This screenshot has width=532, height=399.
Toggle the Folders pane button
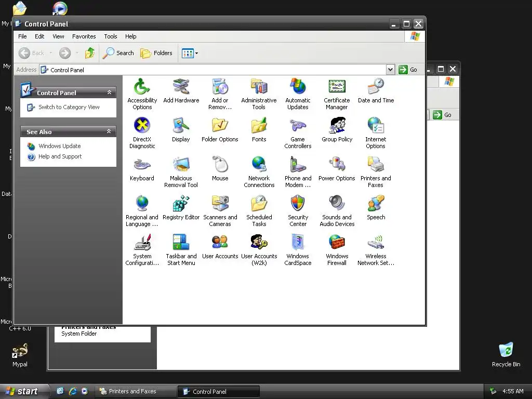point(156,53)
